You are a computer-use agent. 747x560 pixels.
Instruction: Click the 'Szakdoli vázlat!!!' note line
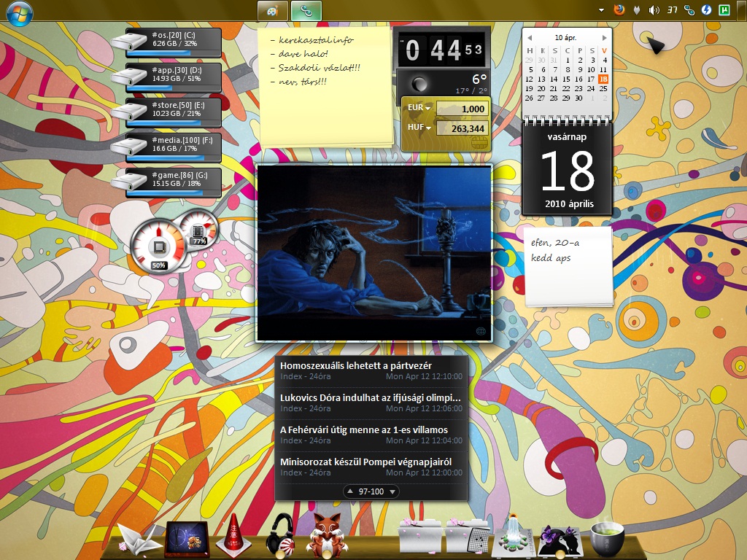point(320,68)
